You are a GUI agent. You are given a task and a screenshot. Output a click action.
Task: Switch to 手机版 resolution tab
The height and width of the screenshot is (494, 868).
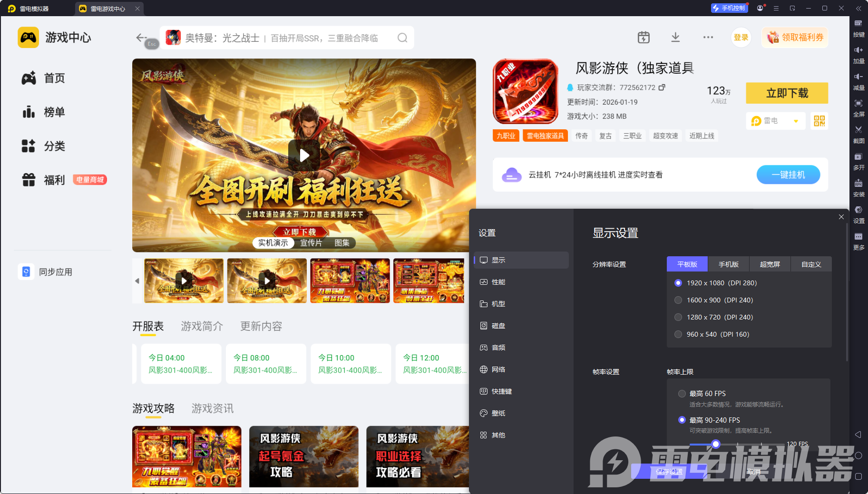click(729, 264)
